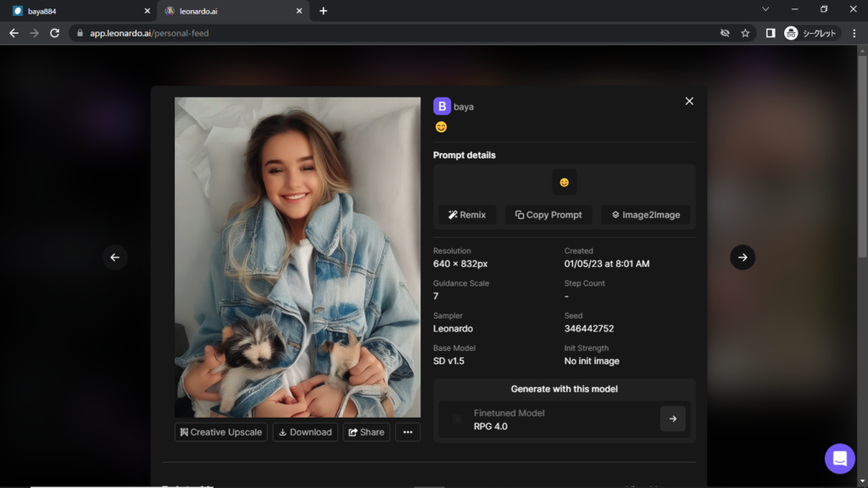Viewport: 868px width, 488px height.
Task: Open a new browser tab
Action: 323,11
